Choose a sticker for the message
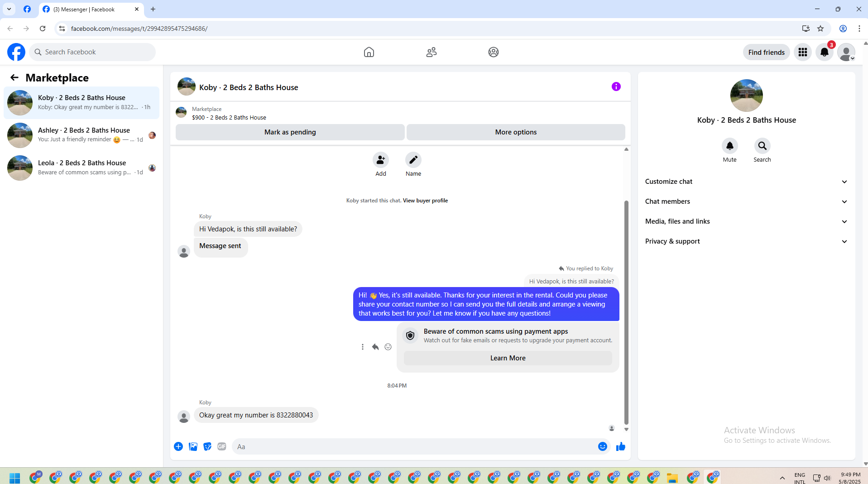The height and width of the screenshot is (484, 868). coord(207,446)
